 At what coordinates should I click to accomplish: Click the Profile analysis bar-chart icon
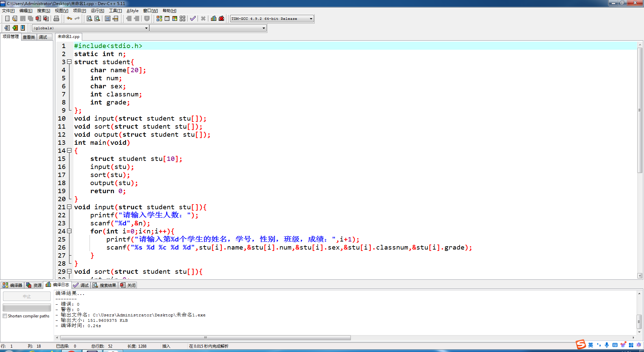[214, 18]
